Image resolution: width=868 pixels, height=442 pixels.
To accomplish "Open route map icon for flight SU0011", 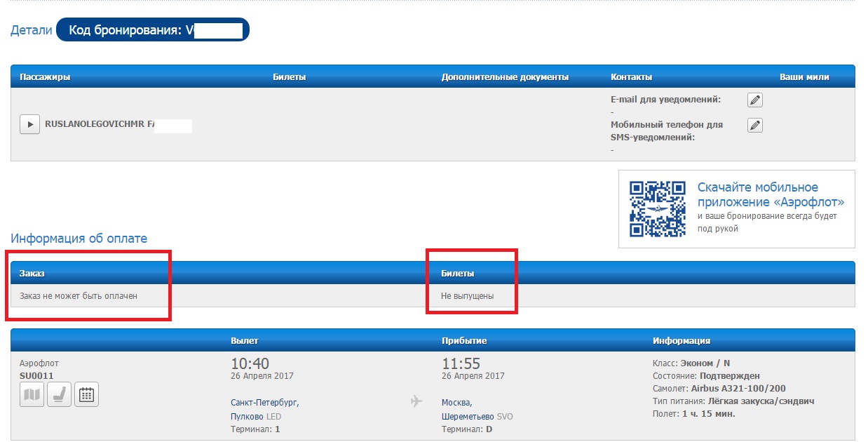I will point(32,395).
